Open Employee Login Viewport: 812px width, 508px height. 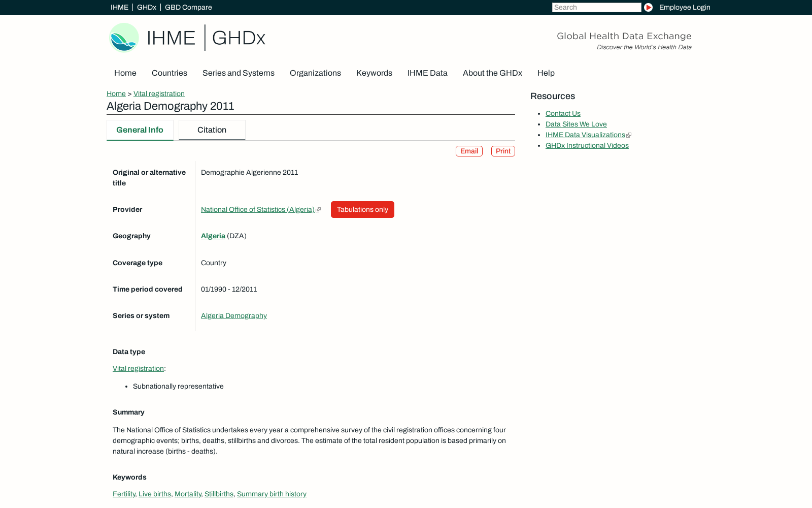[x=685, y=7]
